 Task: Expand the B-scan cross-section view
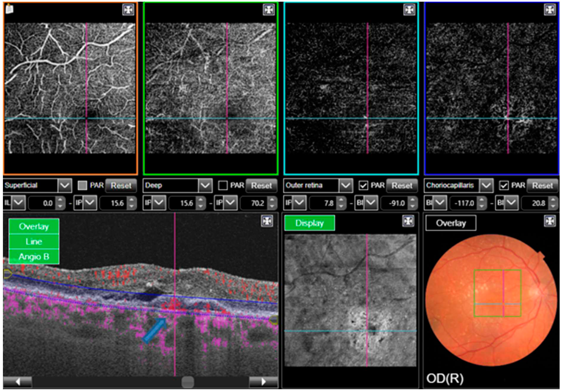[x=267, y=221]
